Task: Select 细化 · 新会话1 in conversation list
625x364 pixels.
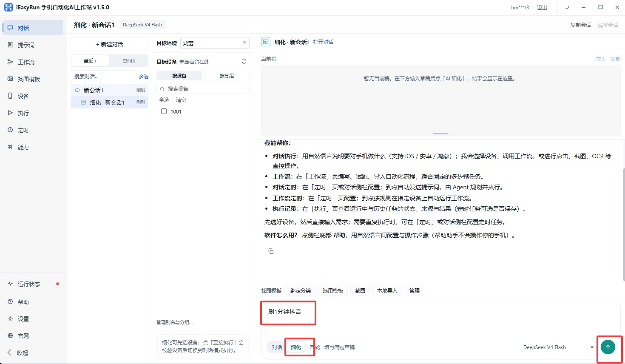Action: 109,102
